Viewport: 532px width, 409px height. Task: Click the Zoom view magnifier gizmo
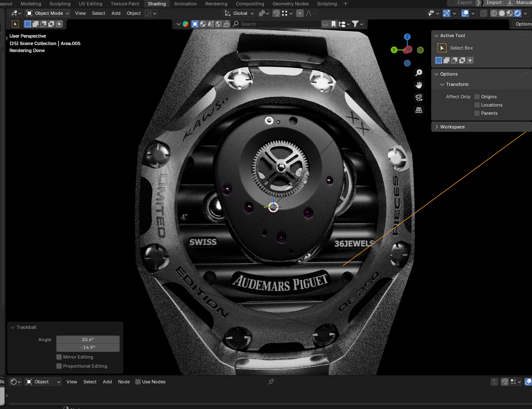419,73
